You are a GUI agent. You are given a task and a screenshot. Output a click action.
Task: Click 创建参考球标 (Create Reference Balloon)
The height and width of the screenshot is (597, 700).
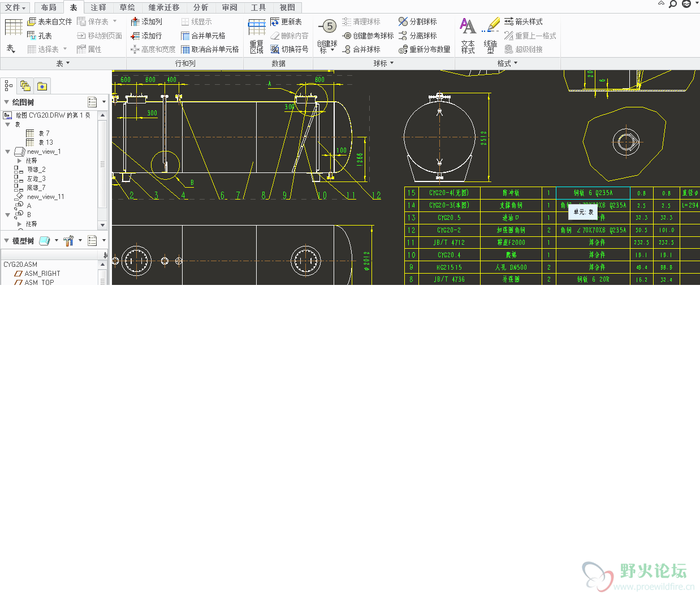[368, 36]
